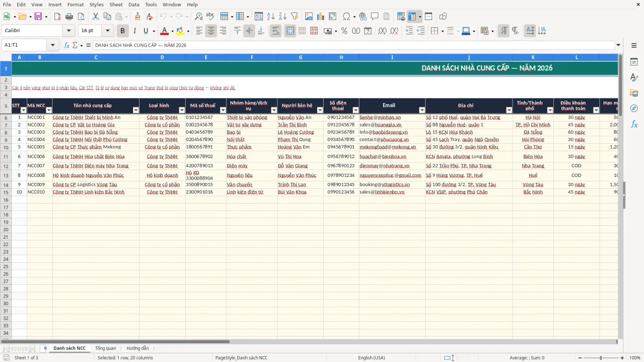644x362 pixels.
Task: Click the Font Color red swatch
Action: [x=164, y=31]
